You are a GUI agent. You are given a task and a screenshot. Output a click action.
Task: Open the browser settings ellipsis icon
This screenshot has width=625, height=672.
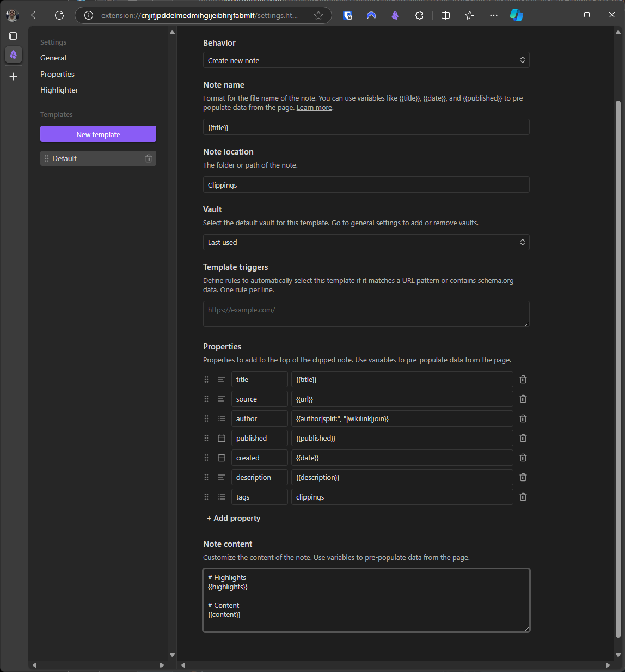click(x=493, y=15)
